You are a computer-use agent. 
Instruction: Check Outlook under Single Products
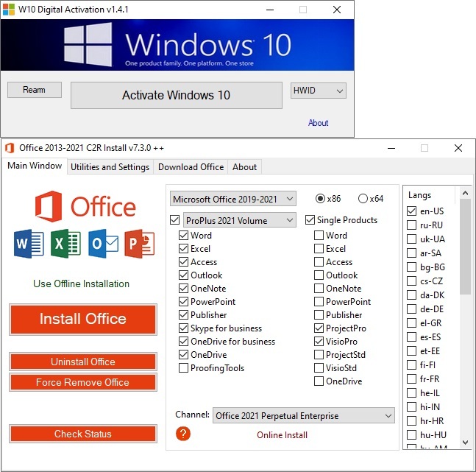tap(319, 275)
